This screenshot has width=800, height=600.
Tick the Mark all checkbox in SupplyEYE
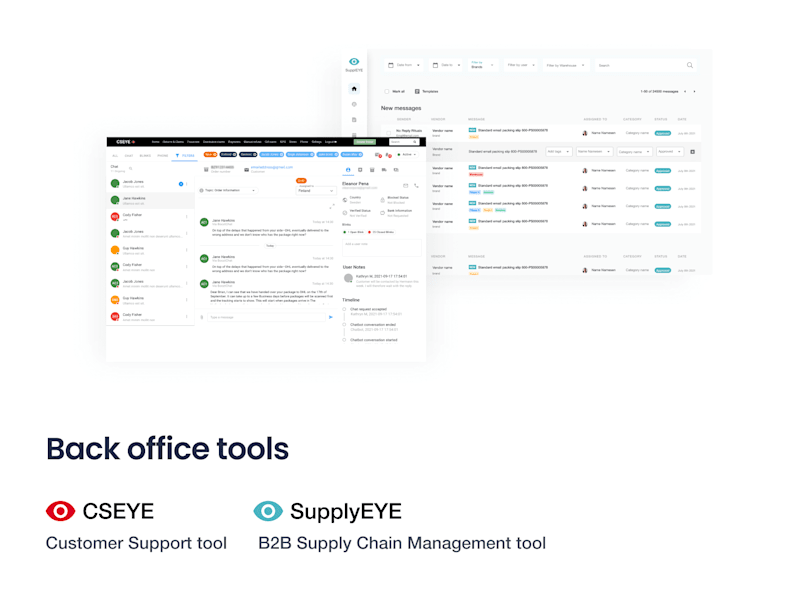(x=387, y=91)
